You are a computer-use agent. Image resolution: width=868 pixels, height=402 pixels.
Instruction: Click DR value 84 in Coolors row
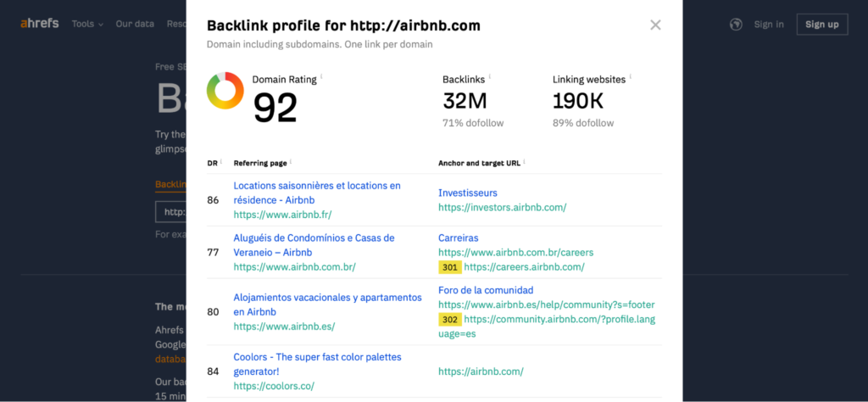point(213,371)
